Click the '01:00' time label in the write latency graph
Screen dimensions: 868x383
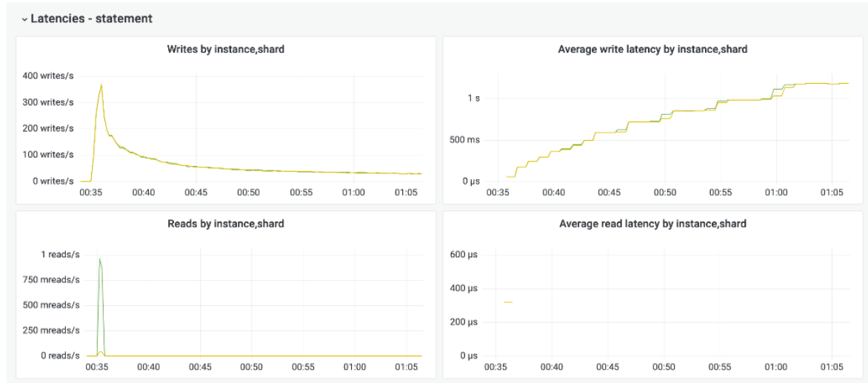click(776, 193)
